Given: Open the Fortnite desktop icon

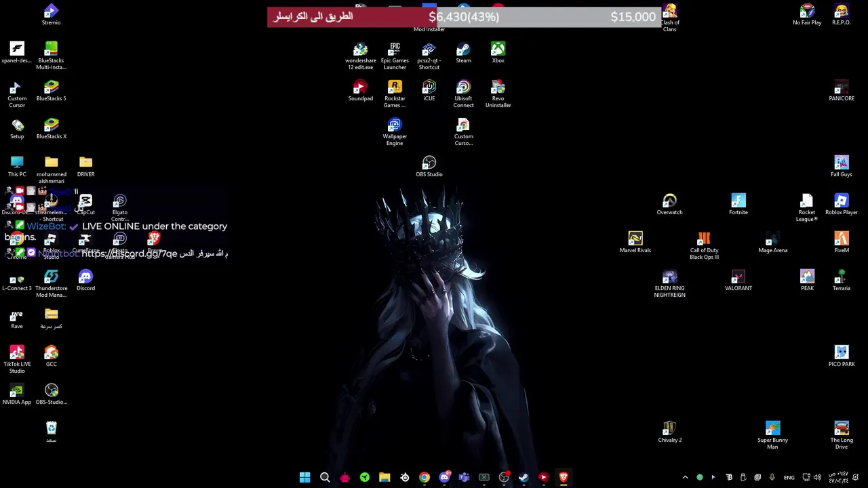Looking at the screenshot, I should (738, 205).
